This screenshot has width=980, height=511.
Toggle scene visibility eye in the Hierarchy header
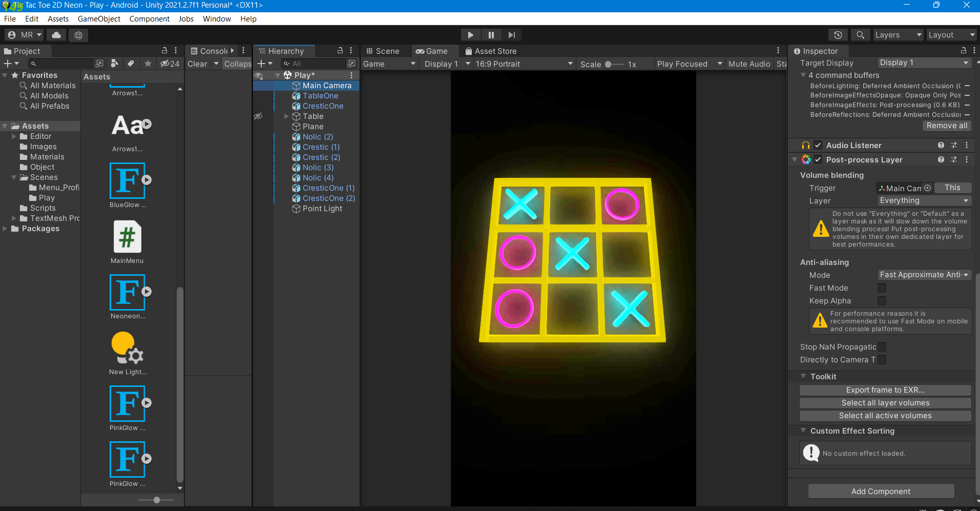[x=259, y=75]
